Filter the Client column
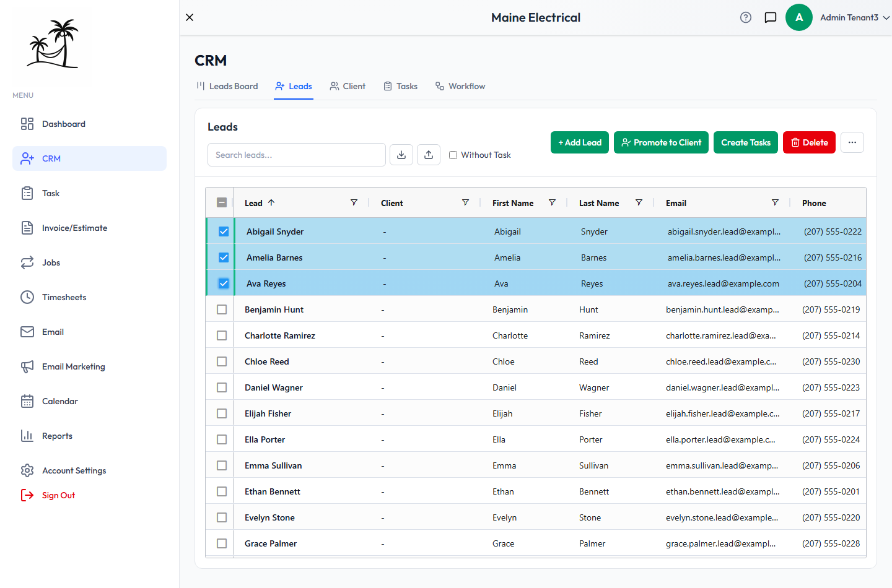The width and height of the screenshot is (892, 588). point(465,202)
